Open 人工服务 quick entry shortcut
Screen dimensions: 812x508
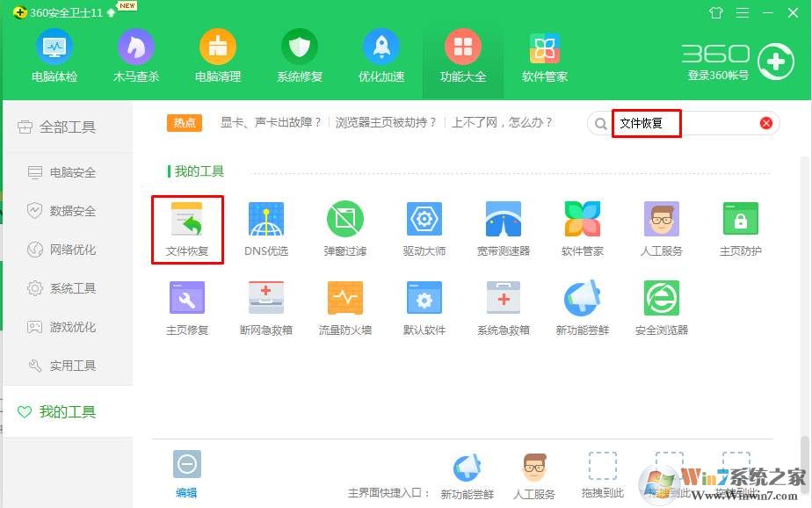(534, 477)
